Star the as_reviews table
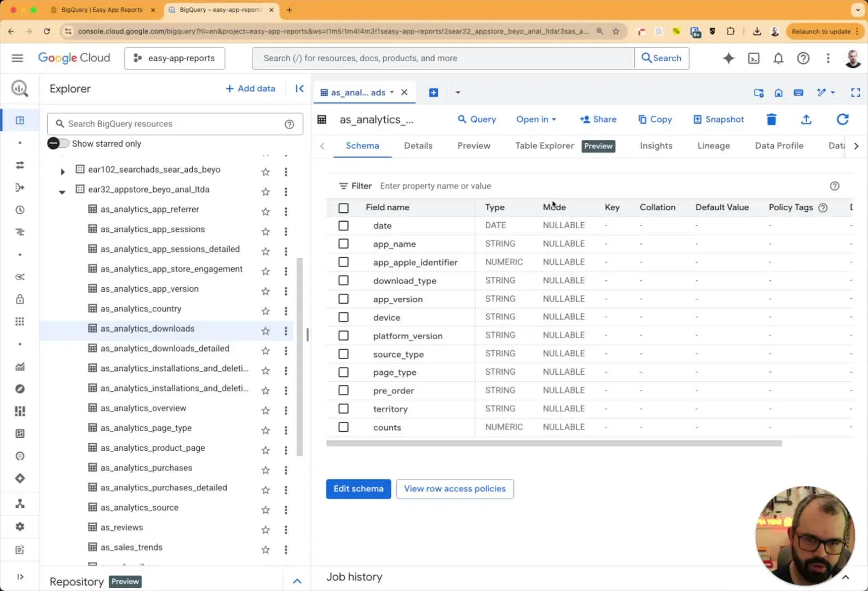Image resolution: width=868 pixels, height=591 pixels. [x=265, y=529]
